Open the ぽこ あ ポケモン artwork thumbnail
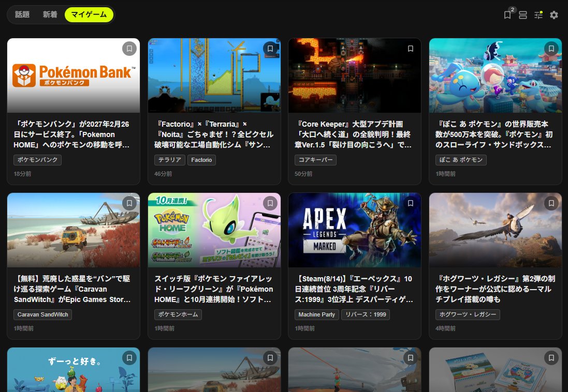 coord(495,76)
